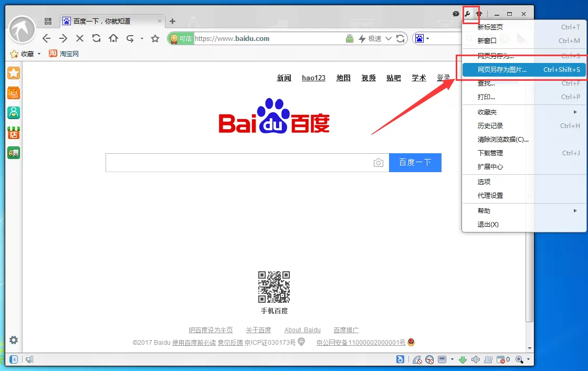
Task: Open the hao123 link
Action: pyautogui.click(x=313, y=78)
